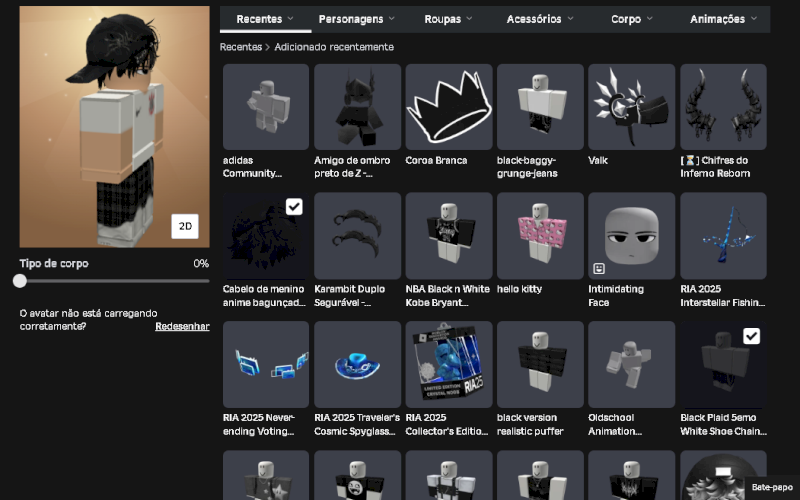The height and width of the screenshot is (500, 800).
Task: Open the Recentes tab
Action: click(265, 19)
